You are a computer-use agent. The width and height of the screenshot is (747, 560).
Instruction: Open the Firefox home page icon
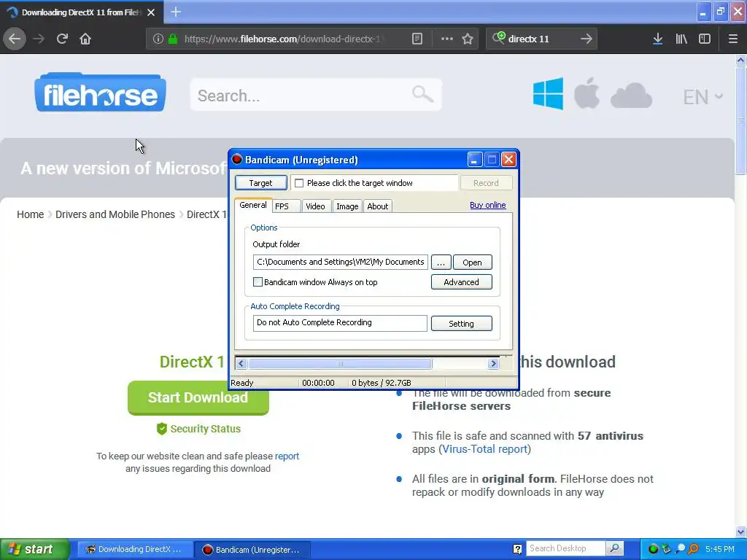(85, 39)
